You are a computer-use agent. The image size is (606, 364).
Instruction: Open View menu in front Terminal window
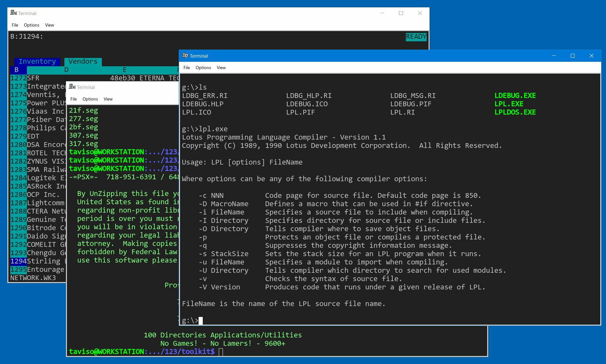221,68
